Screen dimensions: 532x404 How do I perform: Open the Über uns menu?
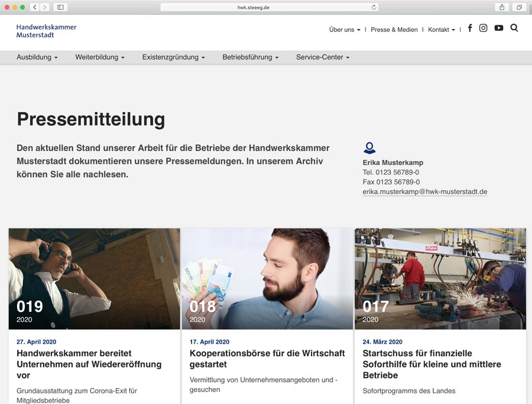344,30
